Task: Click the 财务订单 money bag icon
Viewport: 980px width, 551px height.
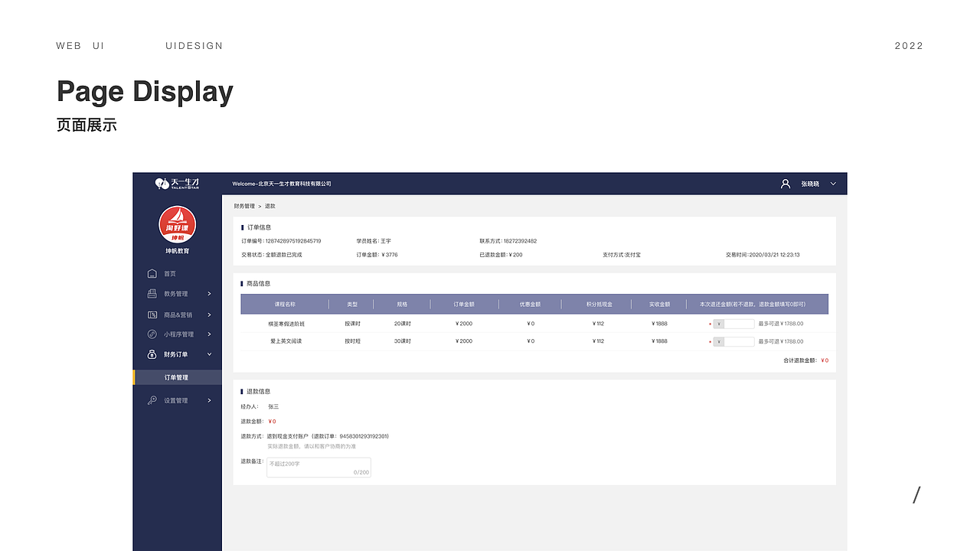Action: 152,354
